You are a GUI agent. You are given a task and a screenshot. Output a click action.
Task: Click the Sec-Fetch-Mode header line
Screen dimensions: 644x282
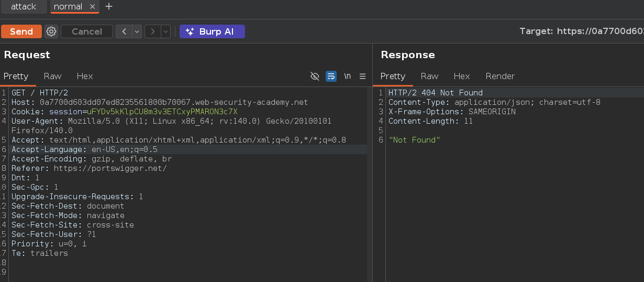pos(68,215)
